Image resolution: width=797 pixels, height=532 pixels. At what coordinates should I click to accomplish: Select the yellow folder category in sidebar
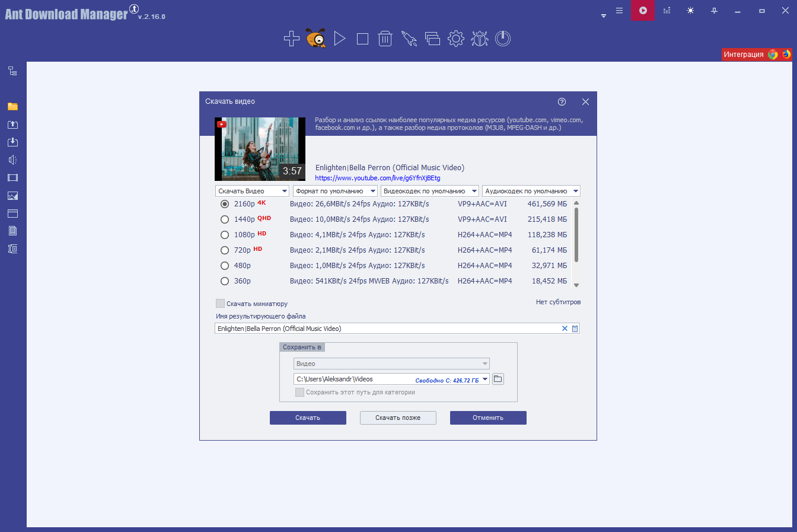point(12,107)
